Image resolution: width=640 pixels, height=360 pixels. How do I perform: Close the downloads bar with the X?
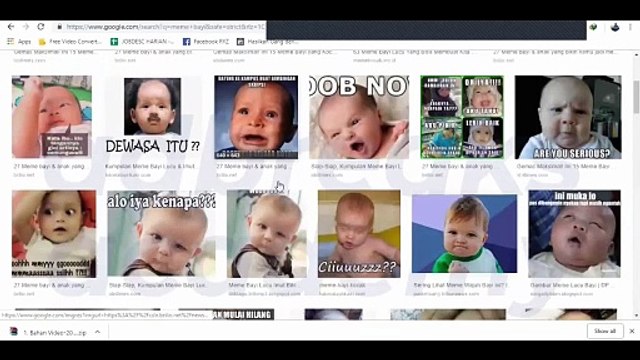coord(632,331)
